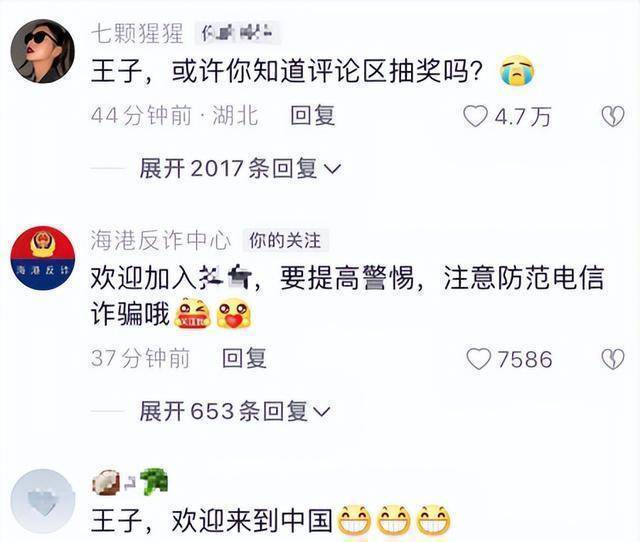Reply to the 海港反诈中心 comment

pyautogui.click(x=244, y=358)
